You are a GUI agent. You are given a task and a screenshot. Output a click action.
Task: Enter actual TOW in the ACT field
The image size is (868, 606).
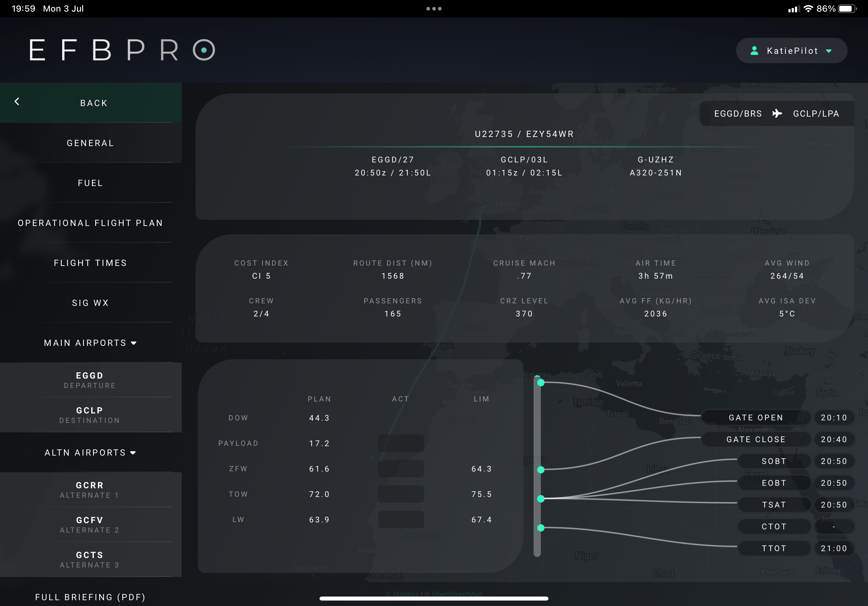[401, 494]
